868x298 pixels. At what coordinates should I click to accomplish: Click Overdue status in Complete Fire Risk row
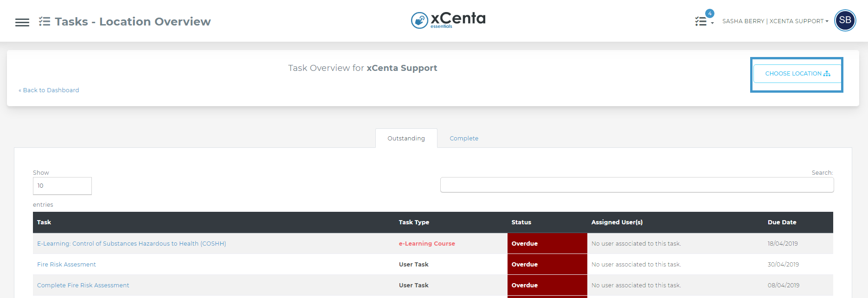pyautogui.click(x=547, y=285)
